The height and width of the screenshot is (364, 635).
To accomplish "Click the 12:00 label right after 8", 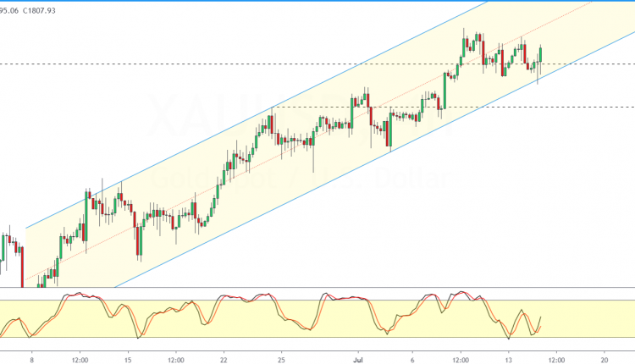I will click(x=80, y=356).
